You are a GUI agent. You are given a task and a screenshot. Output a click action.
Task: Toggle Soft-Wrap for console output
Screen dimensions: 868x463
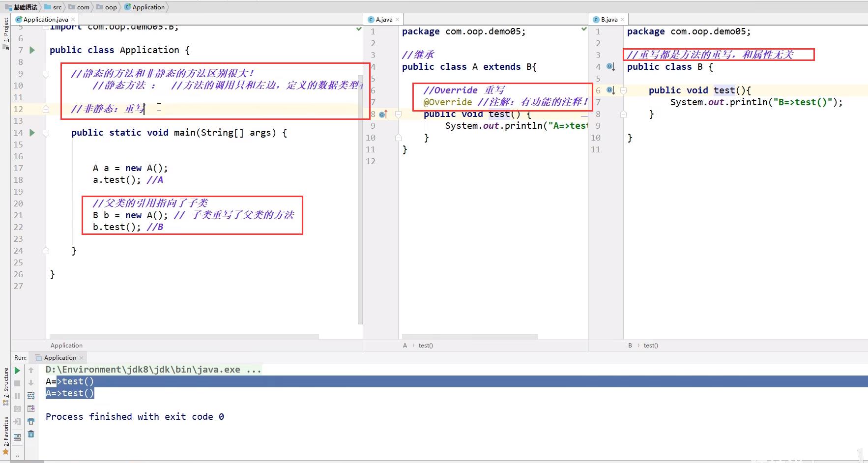click(x=31, y=396)
